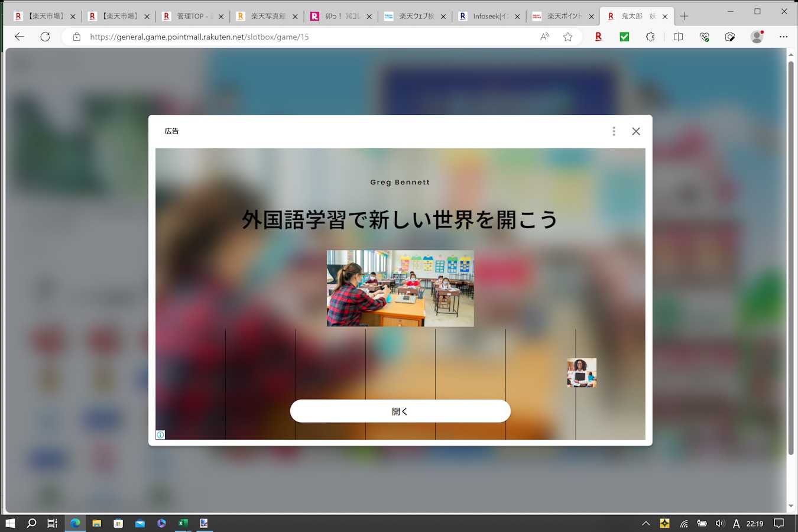Toggle the split screen view icon
Viewport: 798px width, 532px height.
coord(678,37)
